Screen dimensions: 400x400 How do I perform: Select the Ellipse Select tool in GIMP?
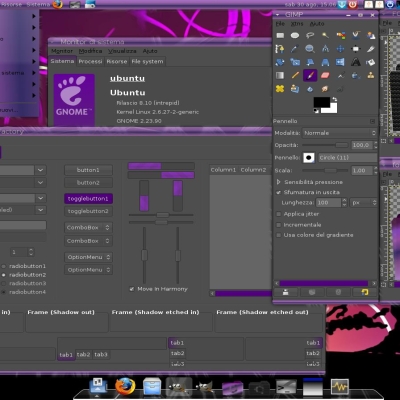(x=295, y=35)
